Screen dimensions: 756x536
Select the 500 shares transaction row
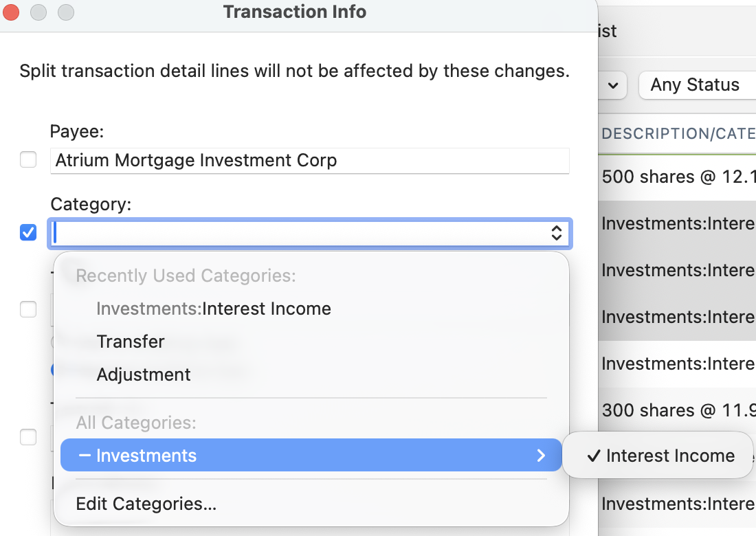678,177
